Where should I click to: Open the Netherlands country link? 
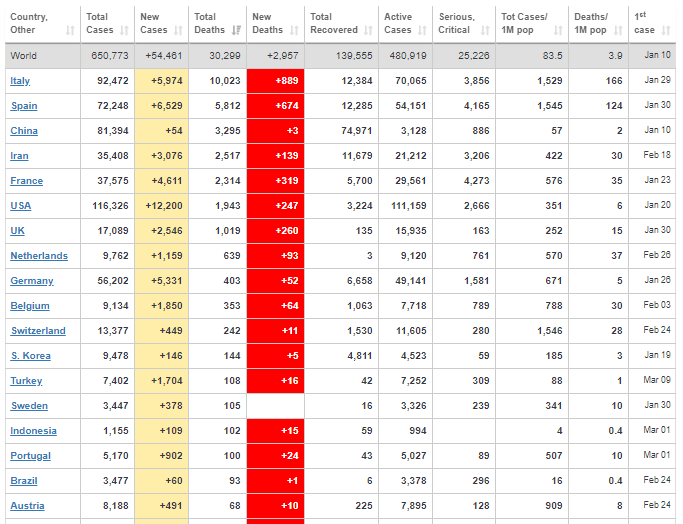[x=39, y=256]
